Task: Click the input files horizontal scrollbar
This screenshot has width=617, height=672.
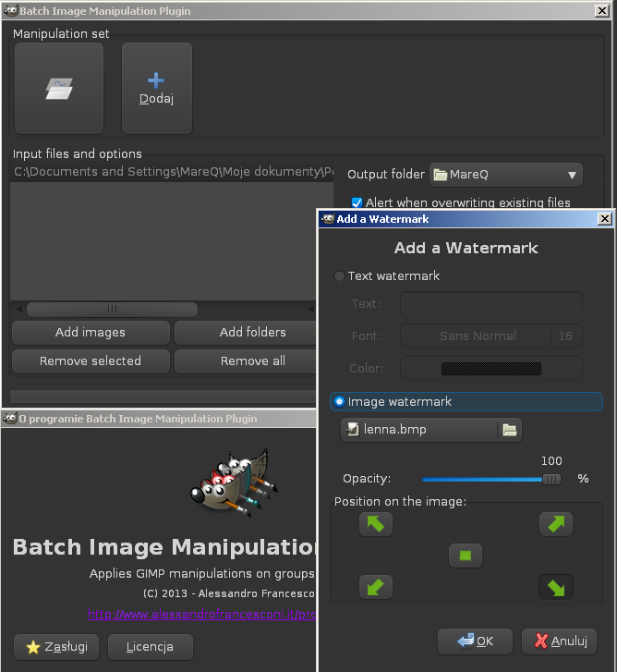Action: (x=112, y=310)
